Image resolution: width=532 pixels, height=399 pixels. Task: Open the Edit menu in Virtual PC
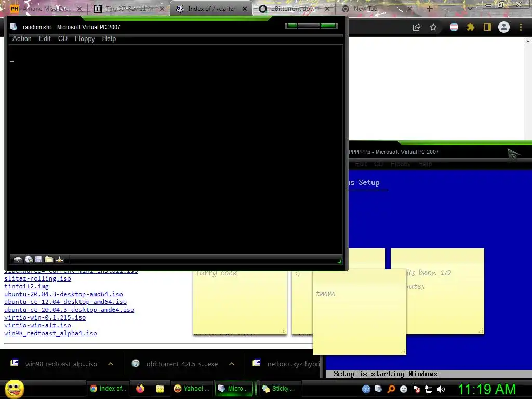point(45,38)
